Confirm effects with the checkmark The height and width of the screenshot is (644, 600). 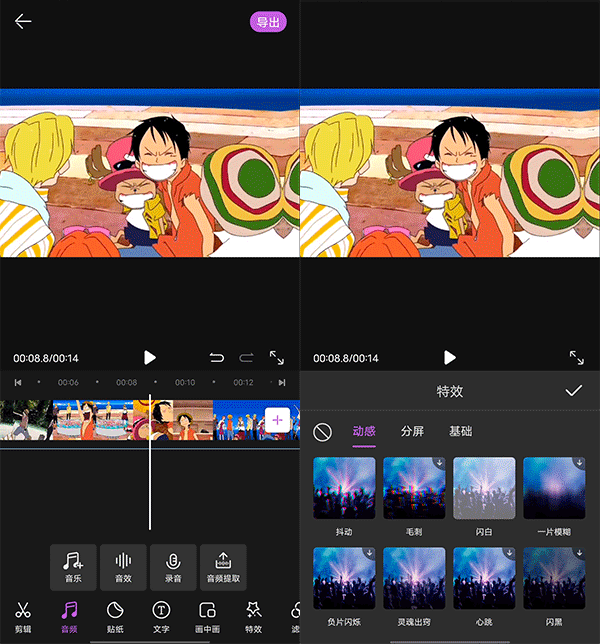pyautogui.click(x=573, y=391)
